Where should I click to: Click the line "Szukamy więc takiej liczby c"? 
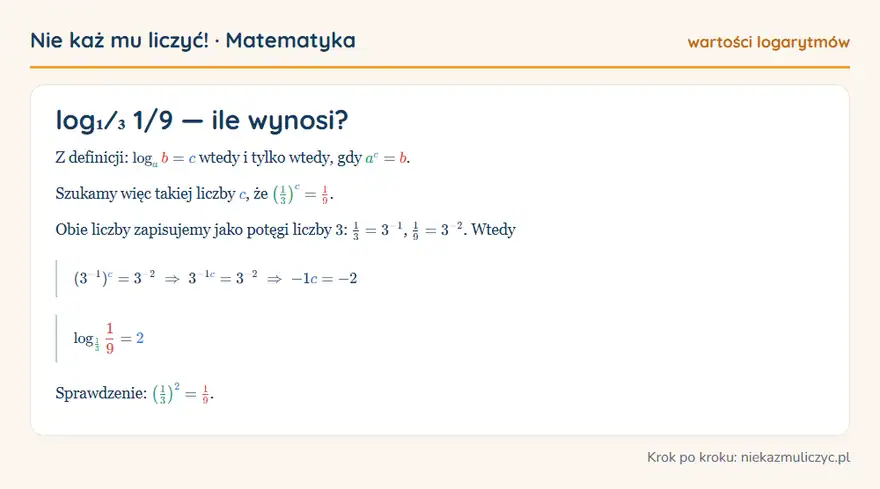(x=194, y=194)
